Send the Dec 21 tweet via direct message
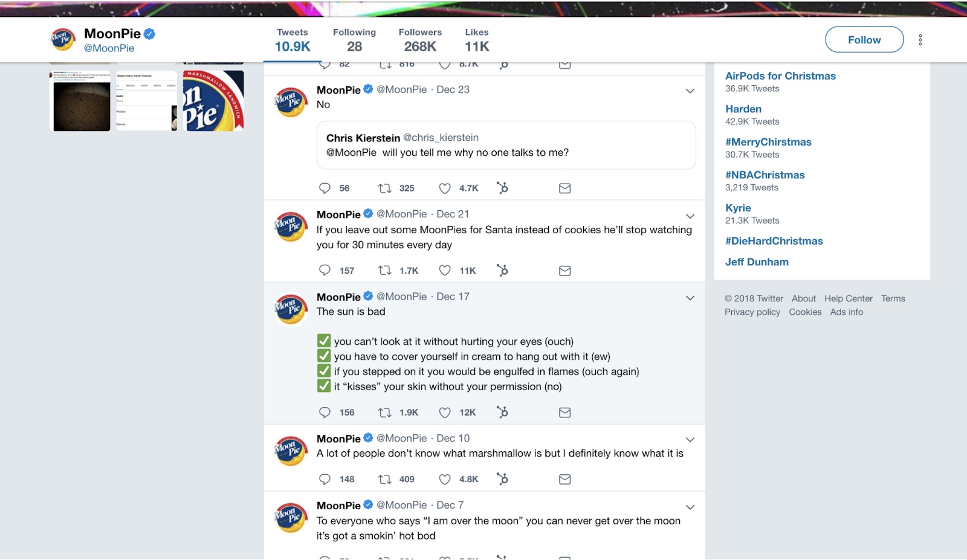The width and height of the screenshot is (967, 560). 564,271
